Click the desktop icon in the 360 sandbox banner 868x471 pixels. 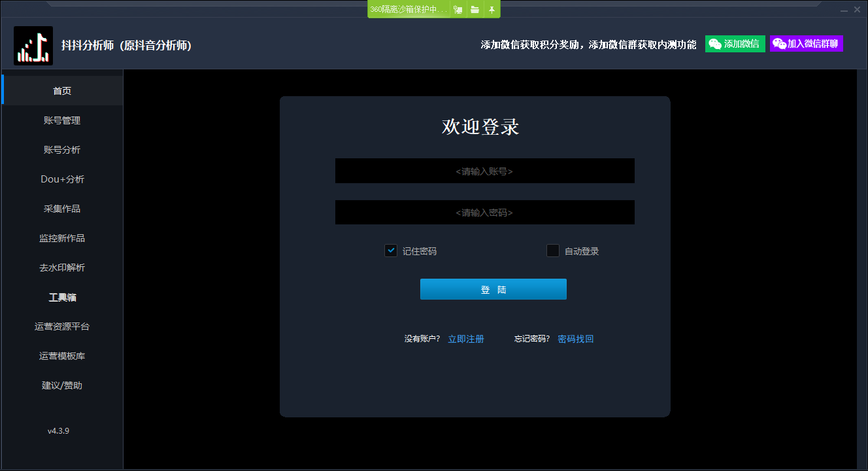point(458,9)
